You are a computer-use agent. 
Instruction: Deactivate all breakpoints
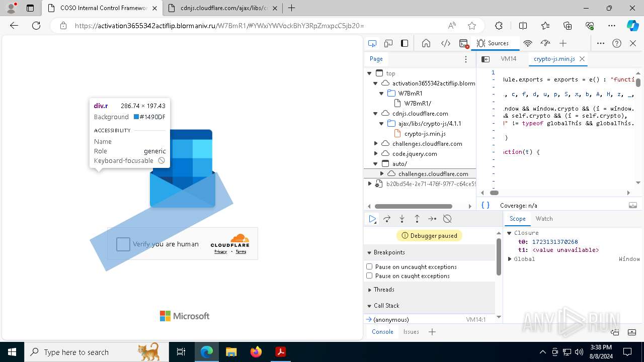click(447, 219)
